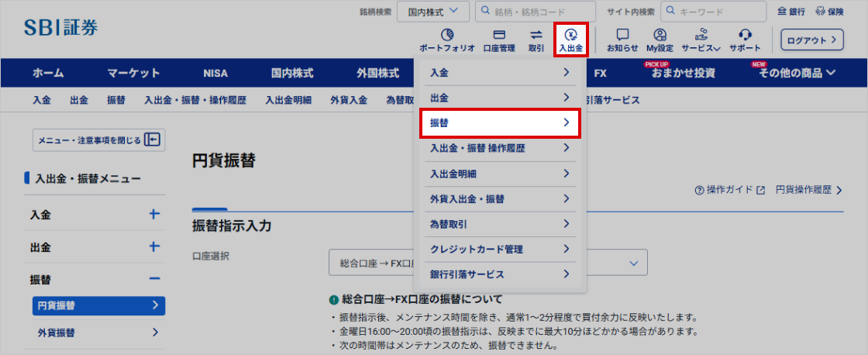Select 振替 in the dropdown menu
This screenshot has height=355, width=868.
coord(500,122)
